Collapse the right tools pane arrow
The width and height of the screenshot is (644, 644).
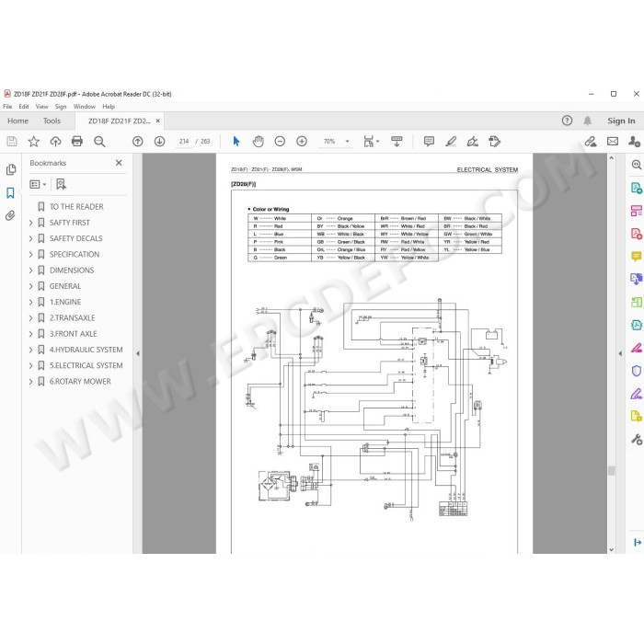(x=620, y=353)
